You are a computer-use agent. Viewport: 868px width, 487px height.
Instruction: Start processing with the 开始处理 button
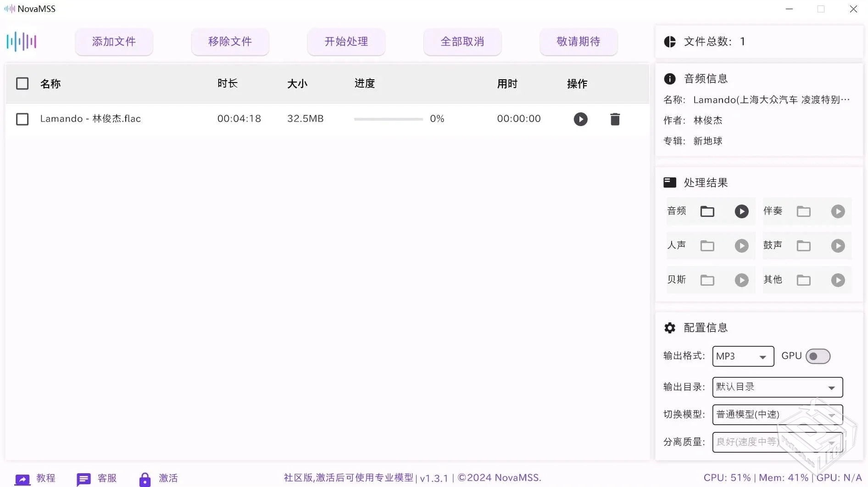click(346, 41)
